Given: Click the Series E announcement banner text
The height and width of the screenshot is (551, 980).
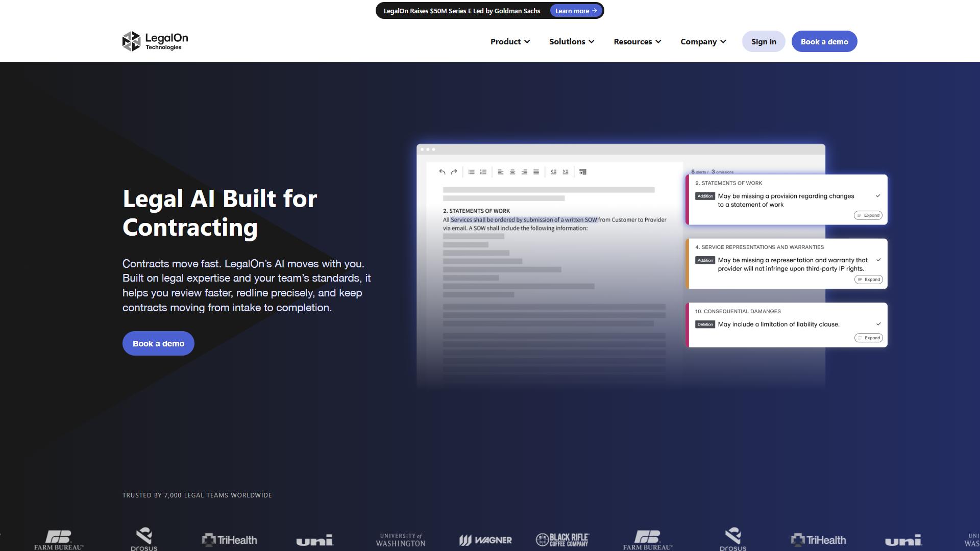Looking at the screenshot, I should [x=462, y=11].
